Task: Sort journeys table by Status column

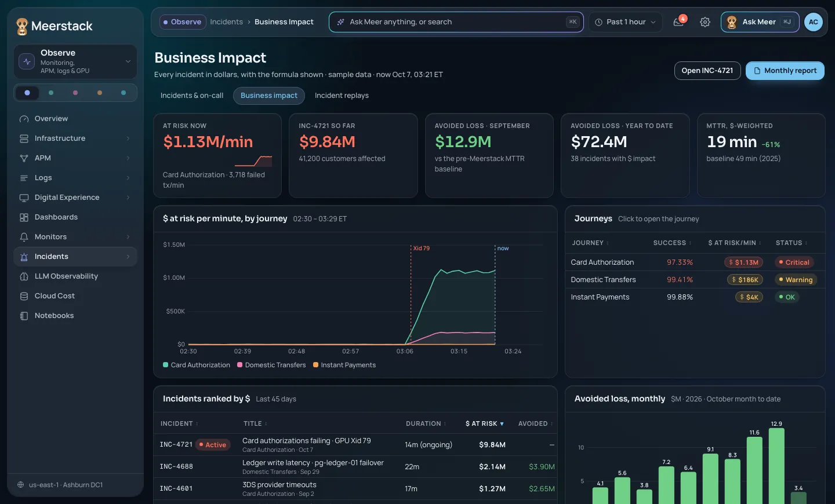Action: 792,243
